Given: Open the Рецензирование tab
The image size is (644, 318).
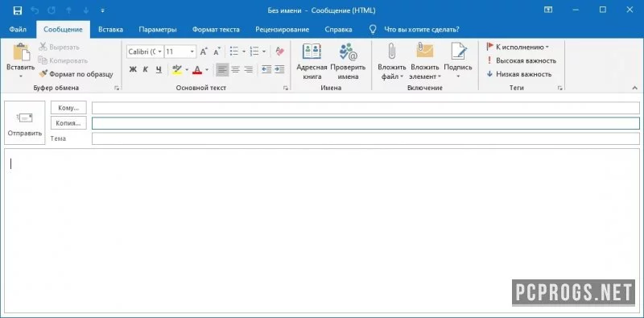Looking at the screenshot, I should point(283,30).
